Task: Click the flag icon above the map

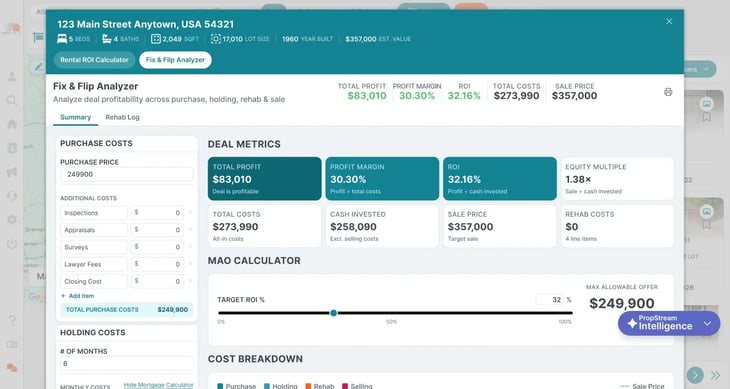Action: (38, 37)
